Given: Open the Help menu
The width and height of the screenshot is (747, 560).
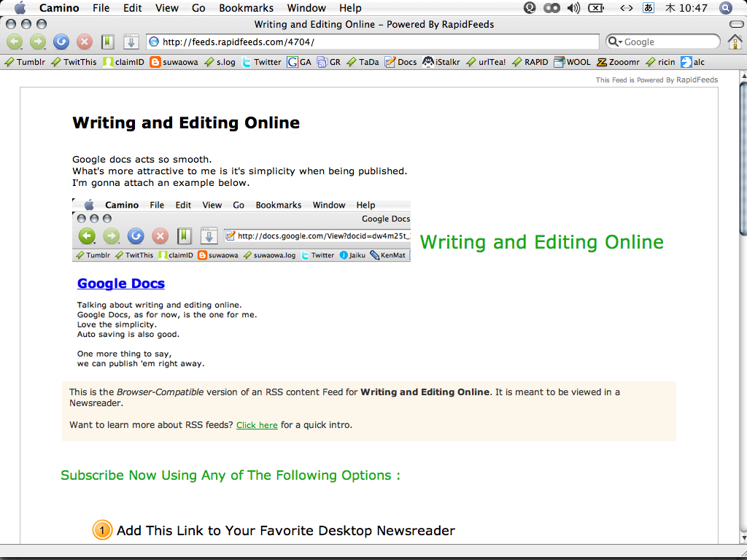Looking at the screenshot, I should click(350, 7).
